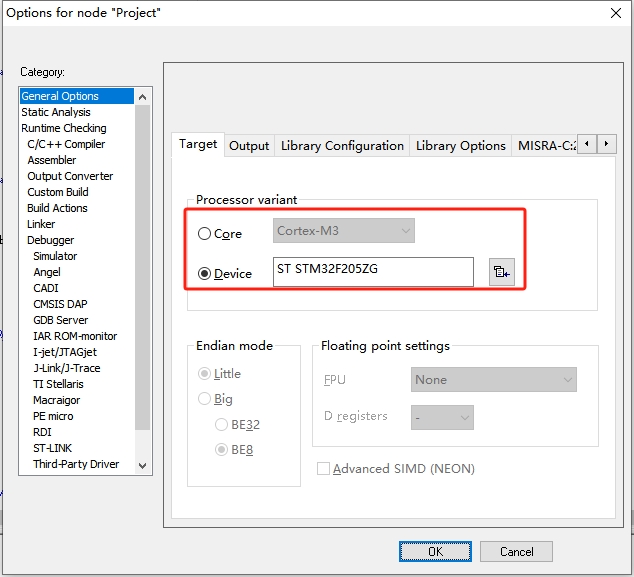Select the Little endian radio button
634x577 pixels.
[204, 374]
